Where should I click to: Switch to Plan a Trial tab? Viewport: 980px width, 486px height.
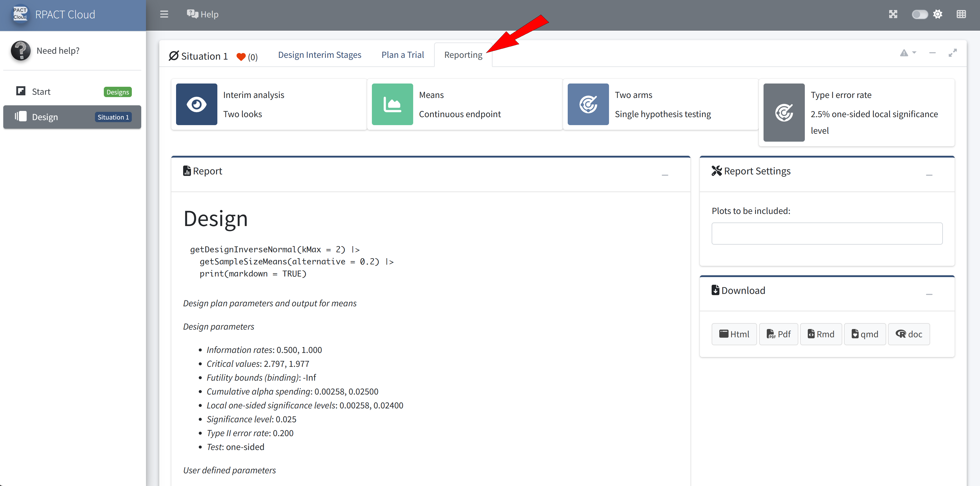403,55
